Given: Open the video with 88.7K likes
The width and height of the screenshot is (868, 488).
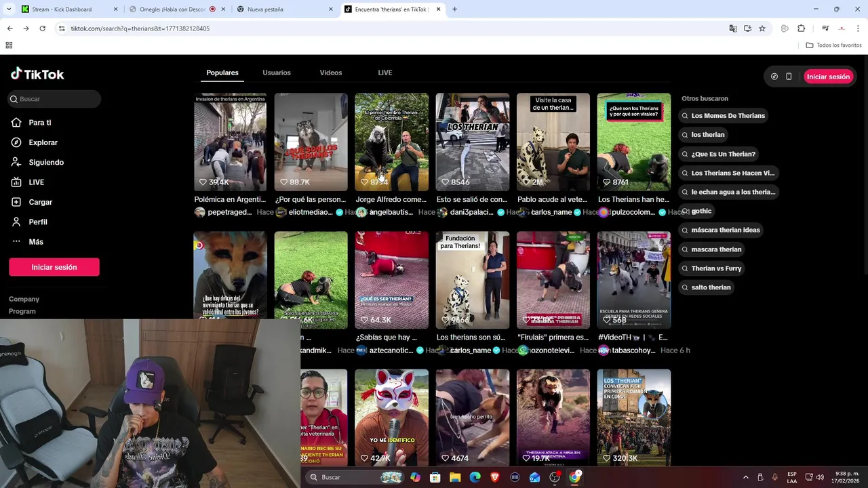Looking at the screenshot, I should click(311, 142).
